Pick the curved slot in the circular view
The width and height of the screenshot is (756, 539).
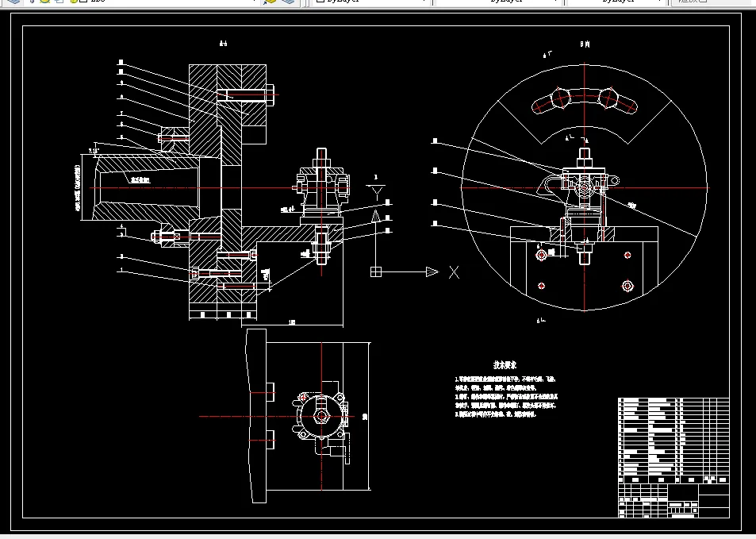coord(584,102)
